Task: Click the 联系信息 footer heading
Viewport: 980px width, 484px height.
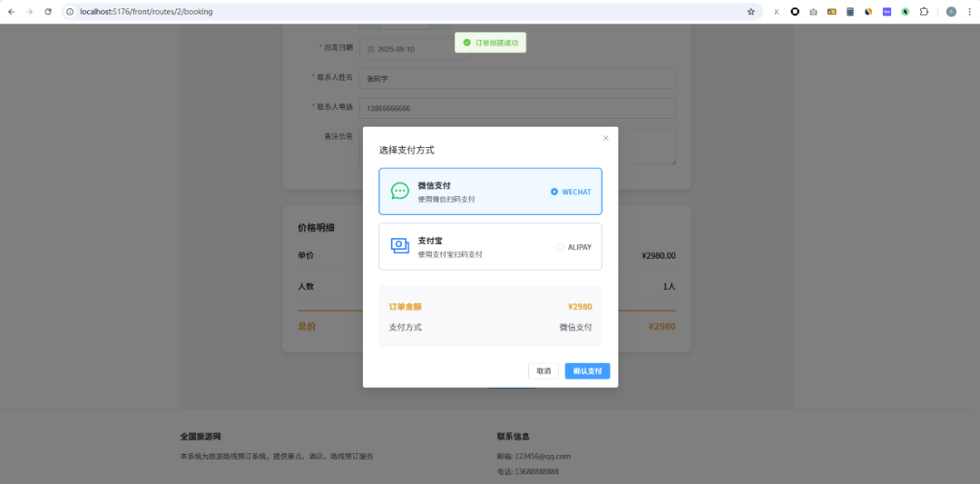Action: click(x=514, y=437)
